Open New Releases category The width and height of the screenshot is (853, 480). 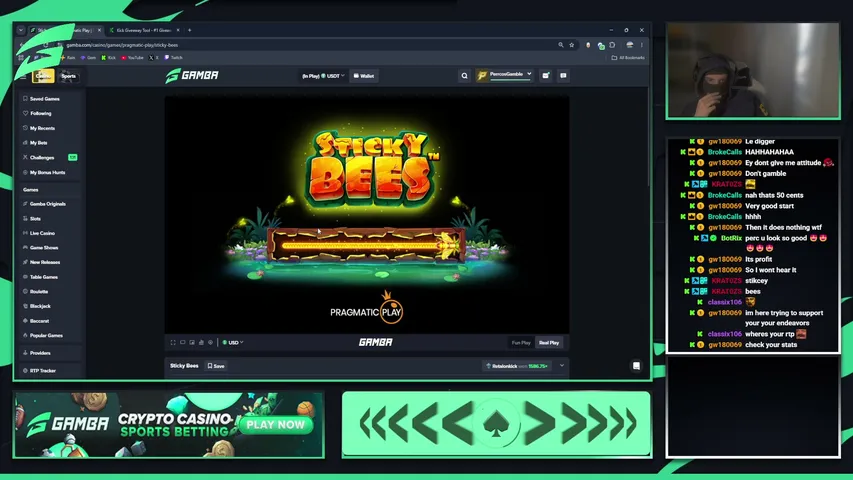49,262
